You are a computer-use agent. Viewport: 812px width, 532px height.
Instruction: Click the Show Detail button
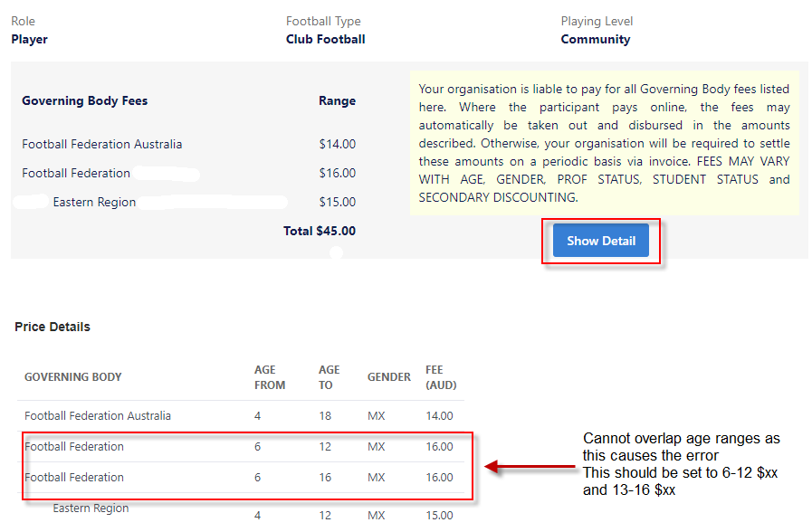pyautogui.click(x=601, y=241)
